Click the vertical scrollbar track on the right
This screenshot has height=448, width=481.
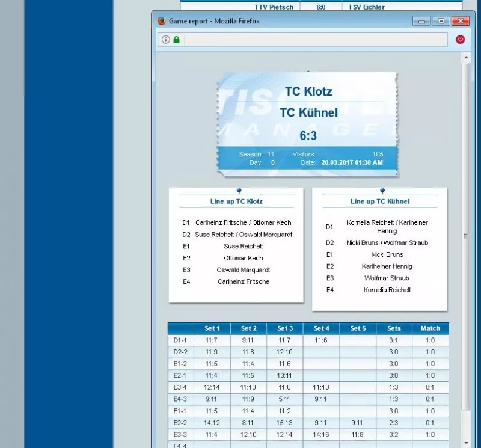466,331
